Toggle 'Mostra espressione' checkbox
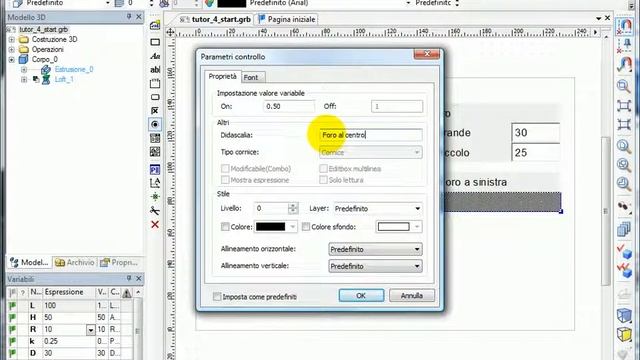640x360 pixels. [x=225, y=180]
